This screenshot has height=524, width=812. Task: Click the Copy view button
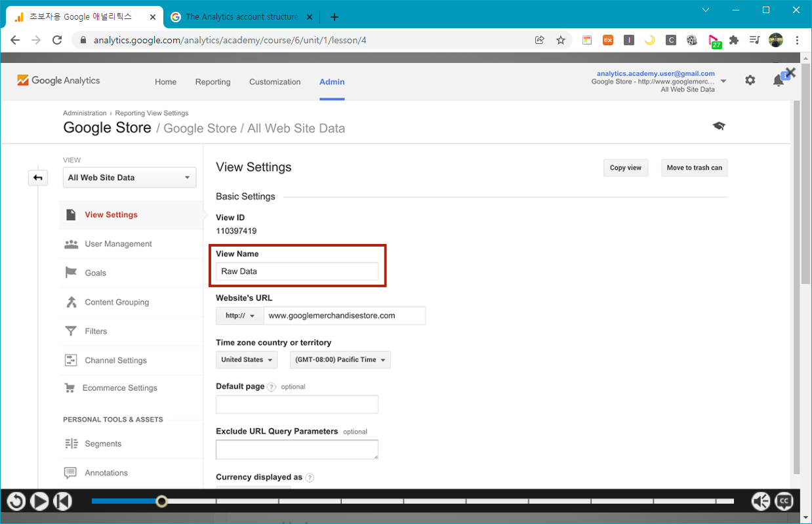click(x=626, y=168)
